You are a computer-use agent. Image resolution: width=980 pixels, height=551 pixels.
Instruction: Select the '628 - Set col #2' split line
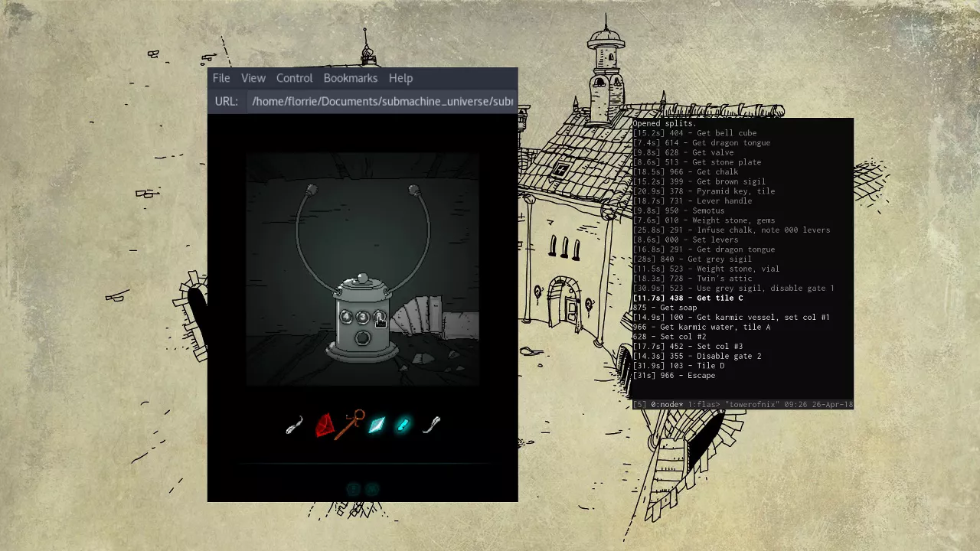coord(669,337)
